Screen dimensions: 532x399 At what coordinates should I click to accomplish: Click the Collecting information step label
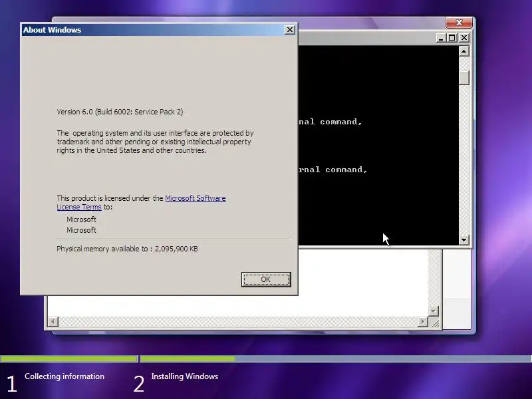65,376
